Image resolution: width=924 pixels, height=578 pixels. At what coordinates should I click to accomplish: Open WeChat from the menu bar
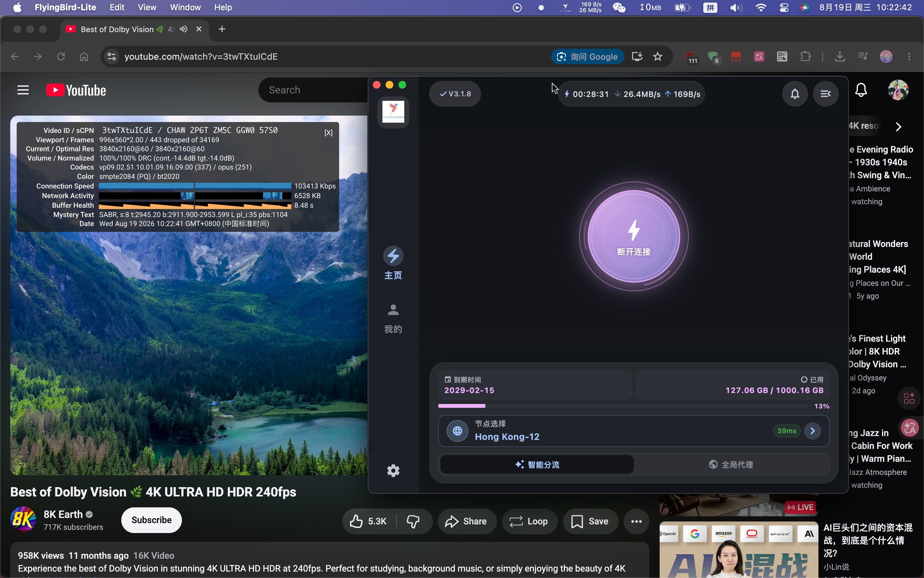click(x=619, y=7)
